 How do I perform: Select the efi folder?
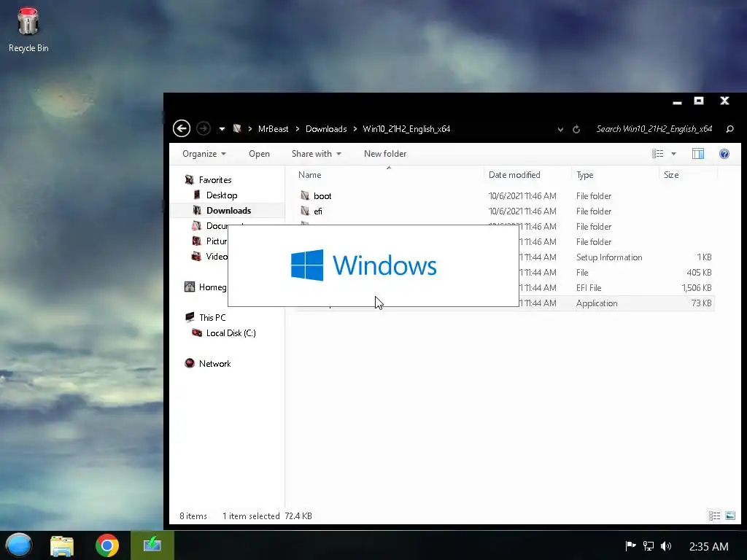click(318, 211)
